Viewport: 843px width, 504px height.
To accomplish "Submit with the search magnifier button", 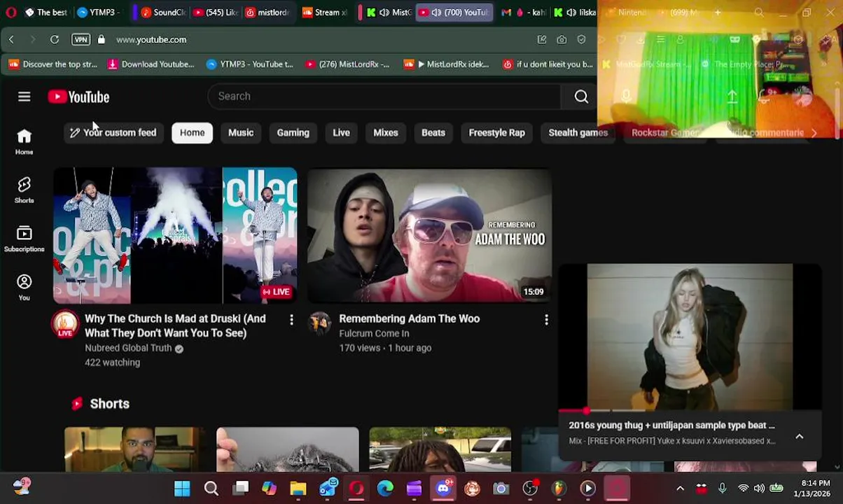I will (x=581, y=97).
